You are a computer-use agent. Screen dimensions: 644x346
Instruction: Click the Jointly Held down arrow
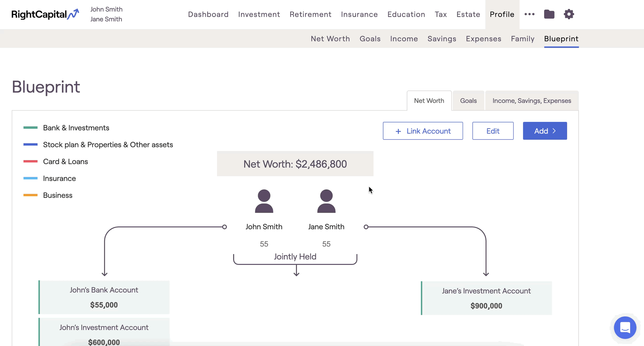(x=296, y=271)
